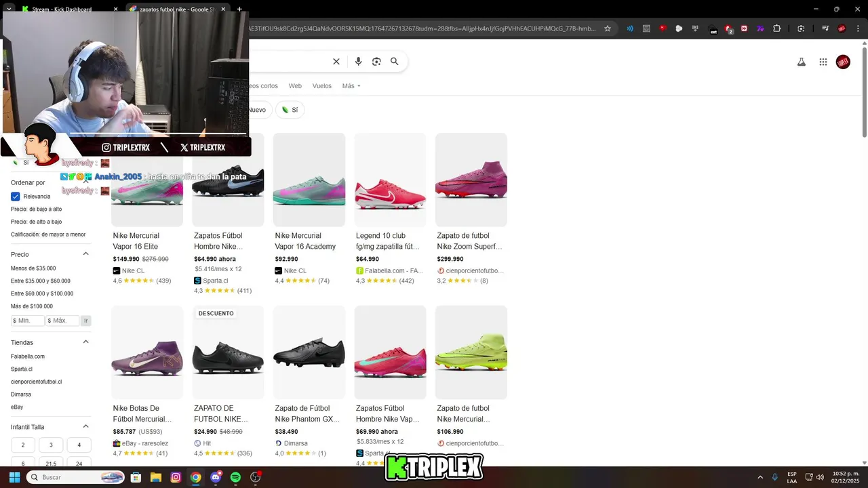Open the Más search options dropdown
The width and height of the screenshot is (868, 488).
[351, 86]
